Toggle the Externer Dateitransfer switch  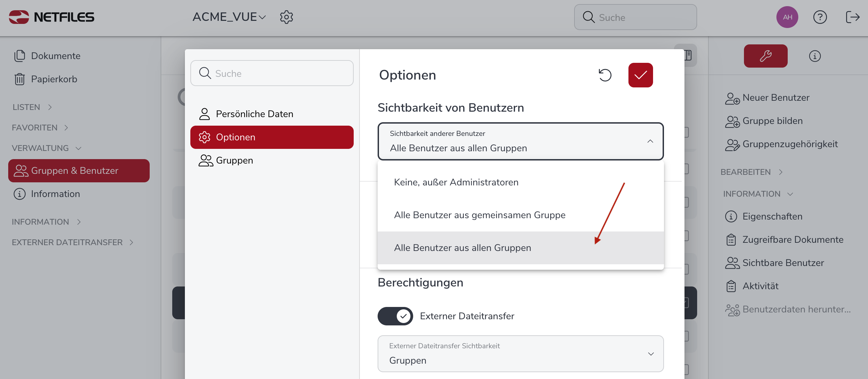[x=395, y=316]
